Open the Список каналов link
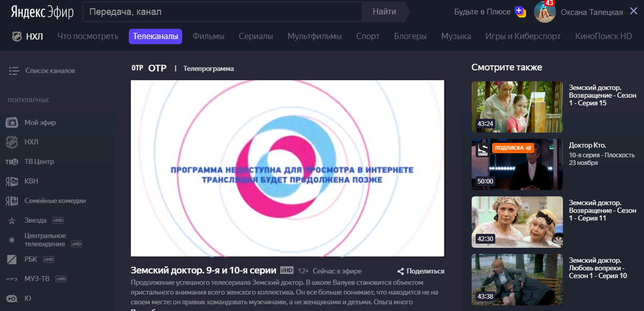Screen dimensions: 644x311 coord(50,71)
